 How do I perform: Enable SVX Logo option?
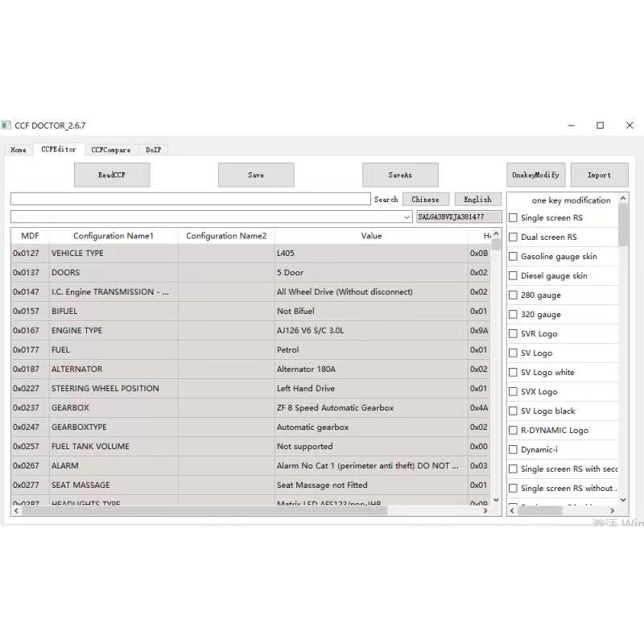point(513,391)
